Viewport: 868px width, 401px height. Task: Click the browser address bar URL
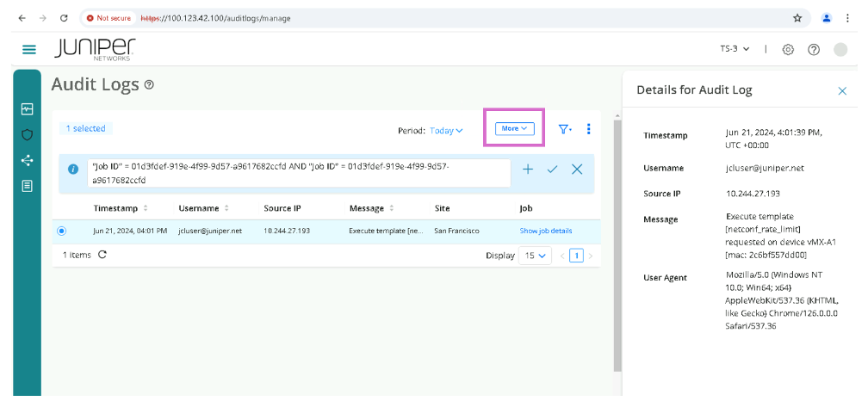[215, 18]
